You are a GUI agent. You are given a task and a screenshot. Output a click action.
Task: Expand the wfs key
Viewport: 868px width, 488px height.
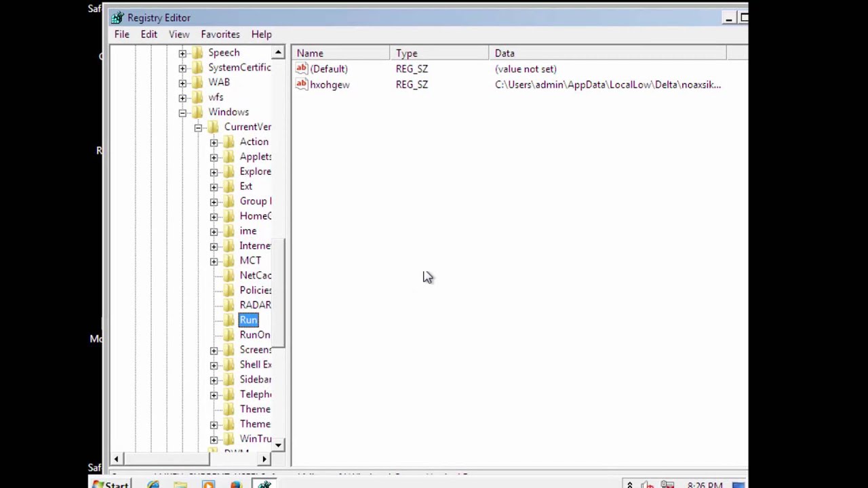click(x=182, y=98)
